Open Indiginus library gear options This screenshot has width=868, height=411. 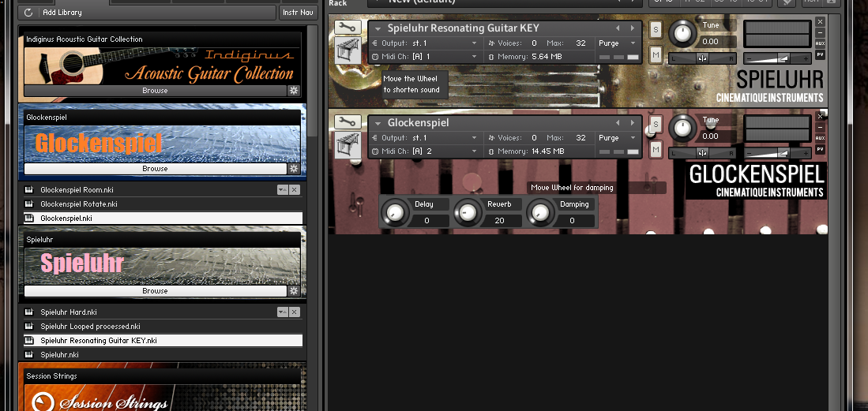pyautogui.click(x=294, y=91)
